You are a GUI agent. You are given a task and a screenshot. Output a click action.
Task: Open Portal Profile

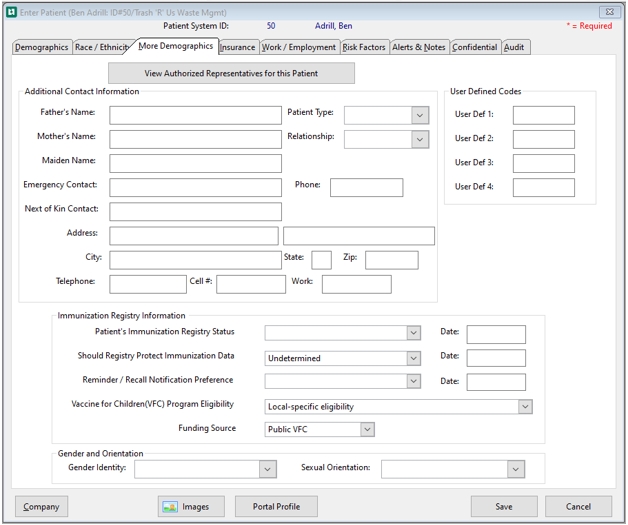(276, 507)
